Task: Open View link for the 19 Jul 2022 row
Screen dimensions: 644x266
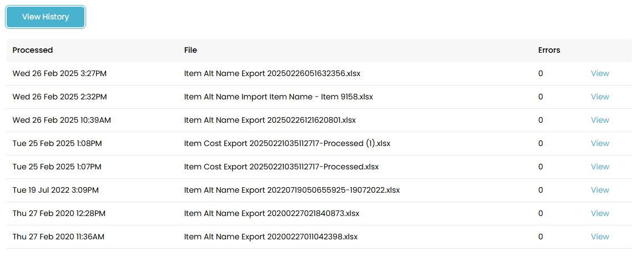Action: pyautogui.click(x=600, y=190)
